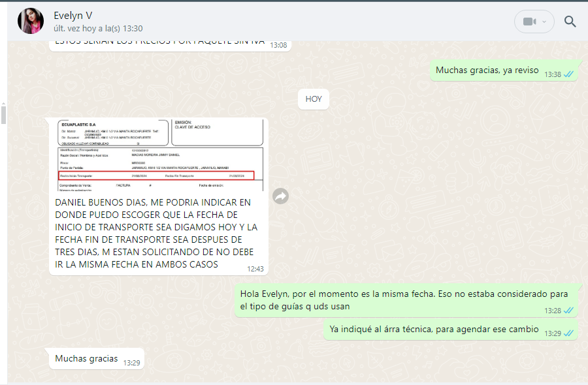Click the scrollbar thumb on the left edge
Viewport: 588px width, 385px height.
[x=3, y=115]
